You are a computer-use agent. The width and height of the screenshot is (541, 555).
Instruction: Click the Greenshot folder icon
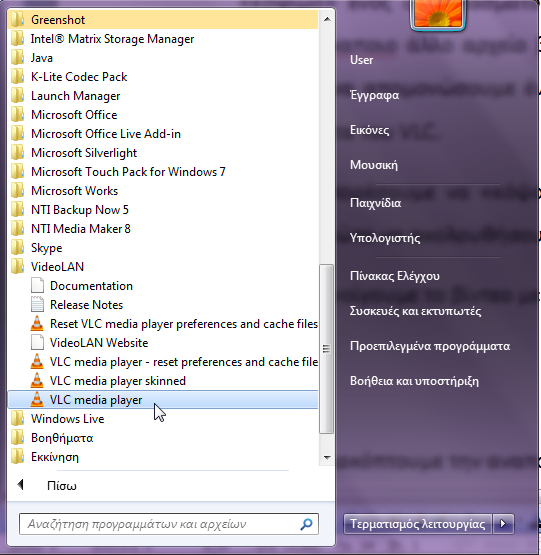coord(17,20)
